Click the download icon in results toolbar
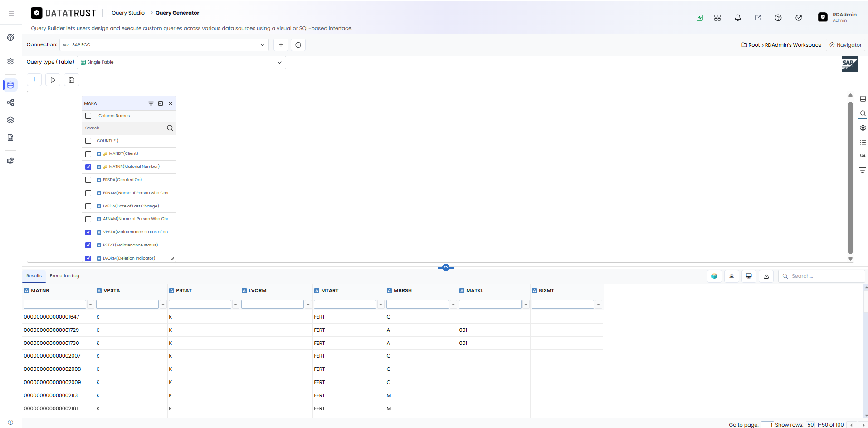 coord(766,276)
